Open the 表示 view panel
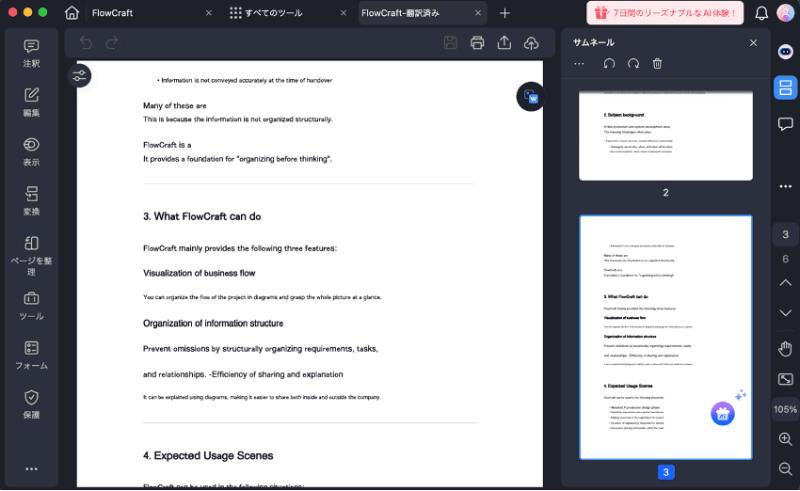 pyautogui.click(x=31, y=152)
